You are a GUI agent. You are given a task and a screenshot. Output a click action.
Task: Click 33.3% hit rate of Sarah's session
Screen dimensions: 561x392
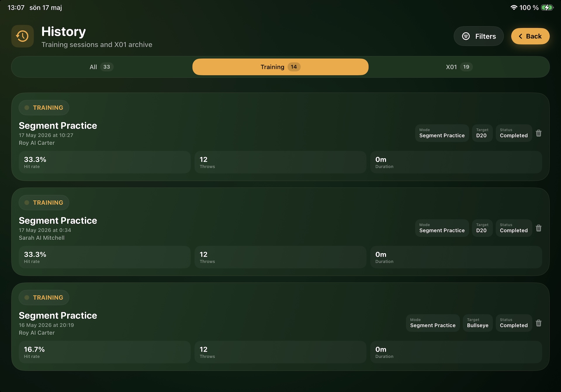[105, 257]
